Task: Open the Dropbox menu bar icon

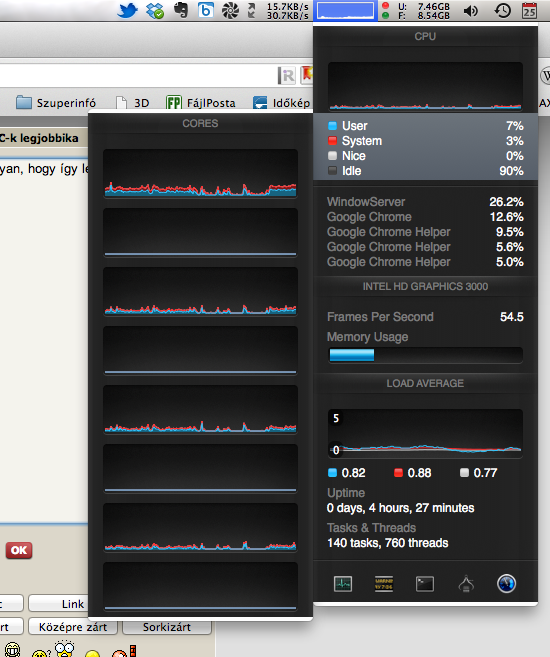Action: [x=155, y=10]
